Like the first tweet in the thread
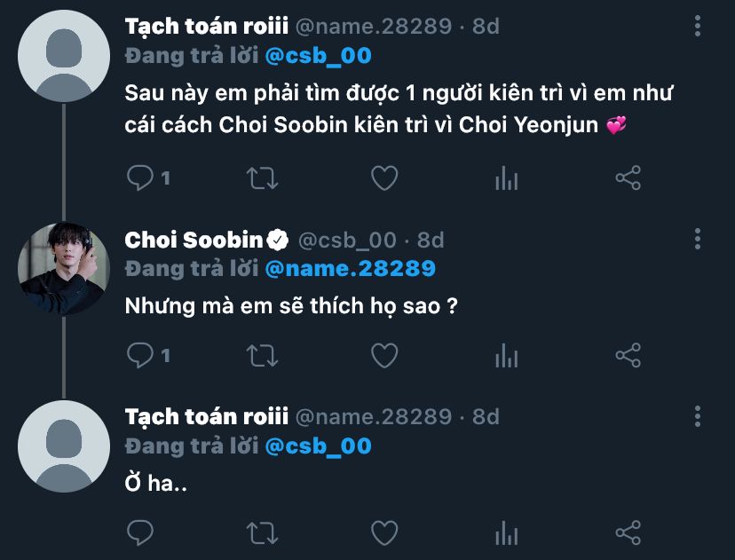This screenshot has width=735, height=560. point(383,178)
